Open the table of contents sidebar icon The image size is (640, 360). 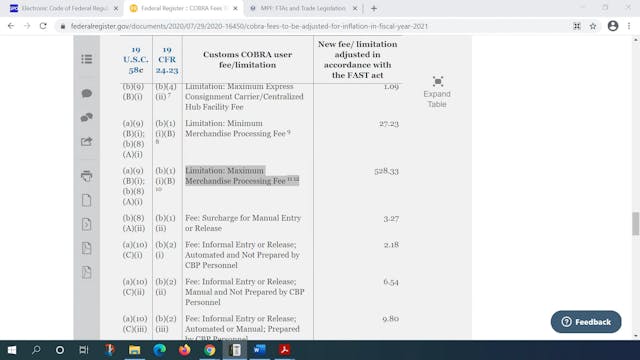click(x=87, y=59)
